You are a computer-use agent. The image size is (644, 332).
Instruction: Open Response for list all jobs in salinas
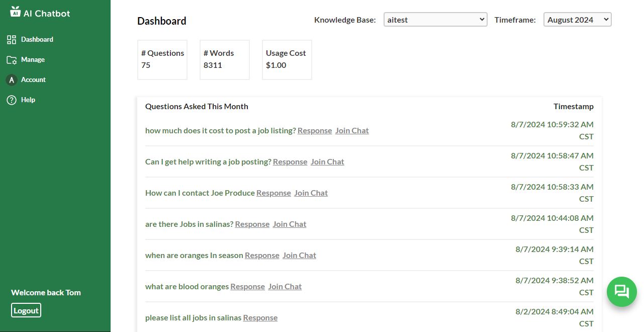click(x=260, y=318)
